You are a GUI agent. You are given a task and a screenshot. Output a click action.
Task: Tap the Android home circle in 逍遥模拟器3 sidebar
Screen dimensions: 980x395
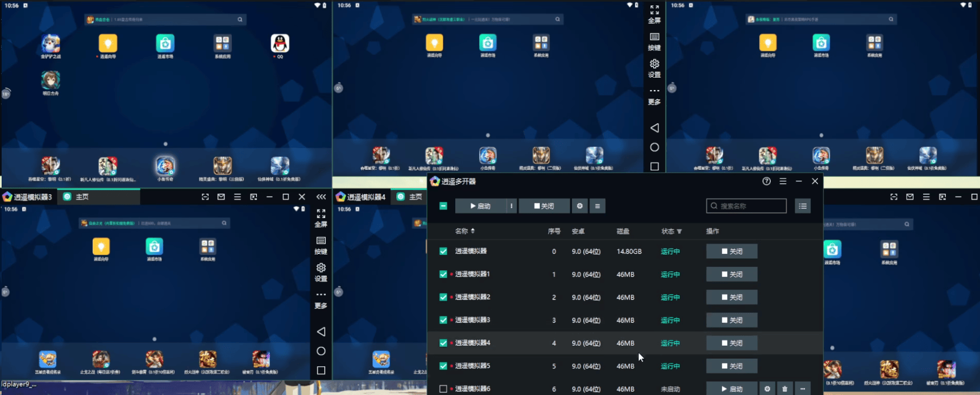click(x=321, y=351)
